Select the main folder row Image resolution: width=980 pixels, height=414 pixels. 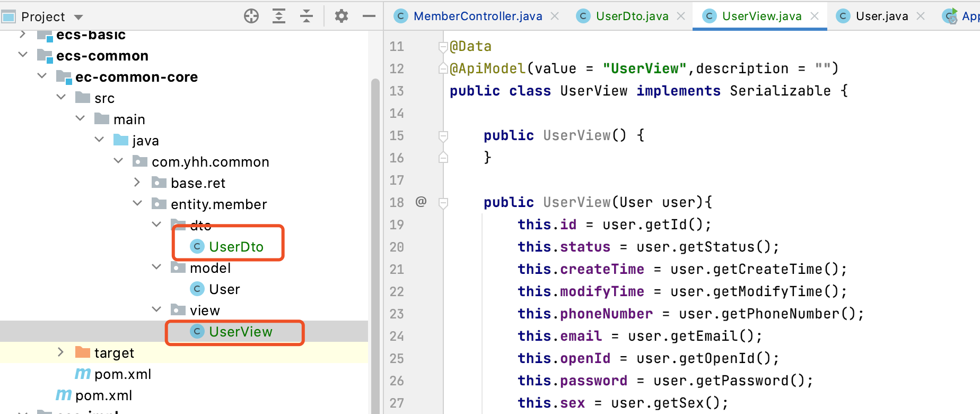[184, 119]
